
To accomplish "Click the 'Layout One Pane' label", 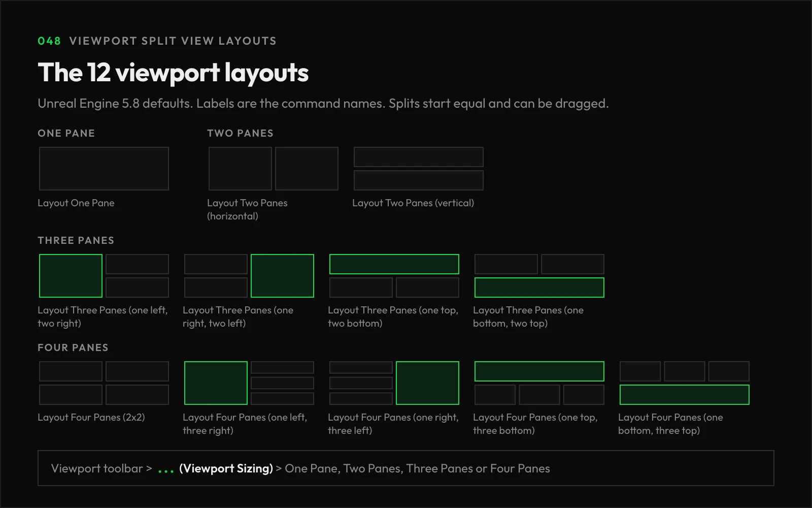I will pos(76,203).
